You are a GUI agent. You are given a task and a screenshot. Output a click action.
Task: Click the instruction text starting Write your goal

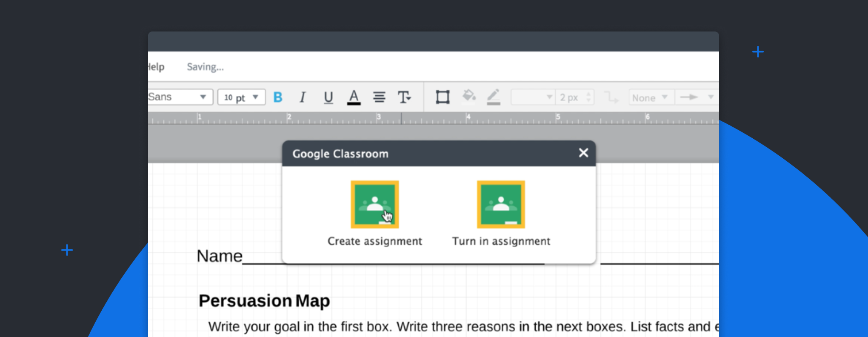pyautogui.click(x=463, y=327)
